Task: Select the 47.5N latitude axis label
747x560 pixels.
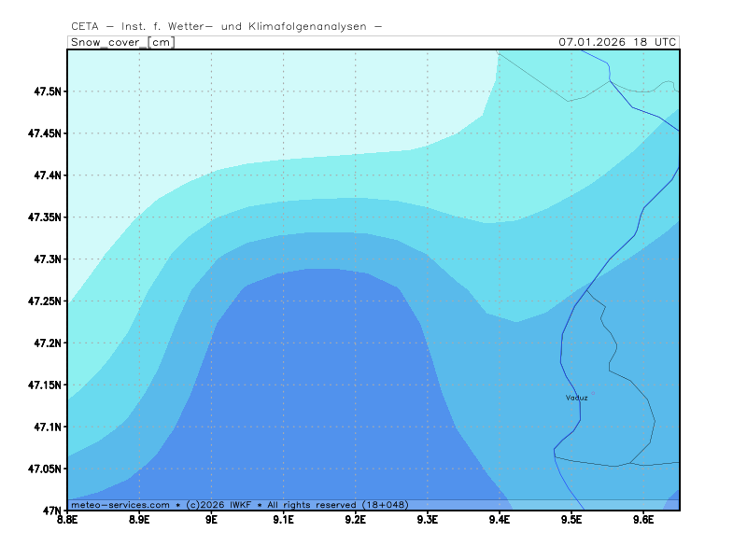Action: (46, 91)
